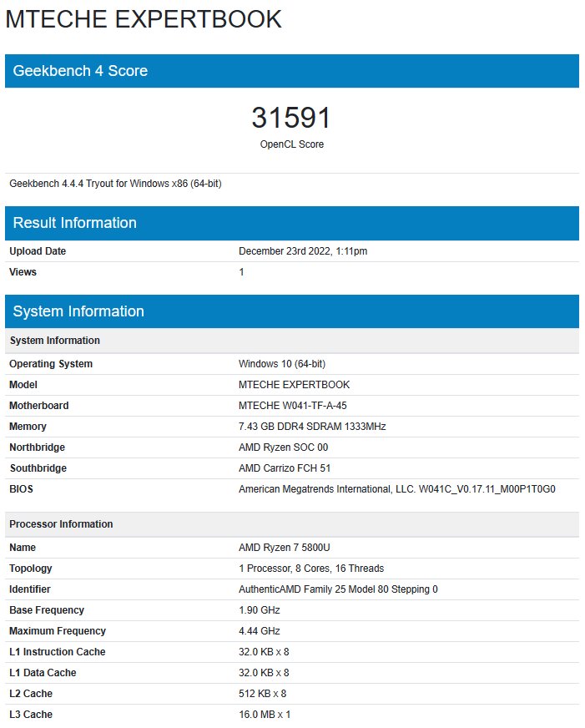Click the Maximum Frequency label

point(58,631)
